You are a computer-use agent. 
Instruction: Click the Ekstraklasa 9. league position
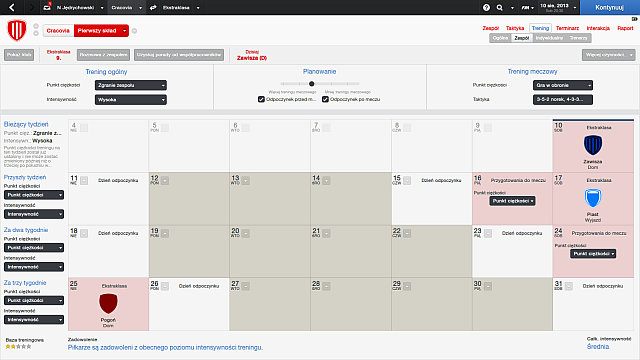(x=58, y=55)
